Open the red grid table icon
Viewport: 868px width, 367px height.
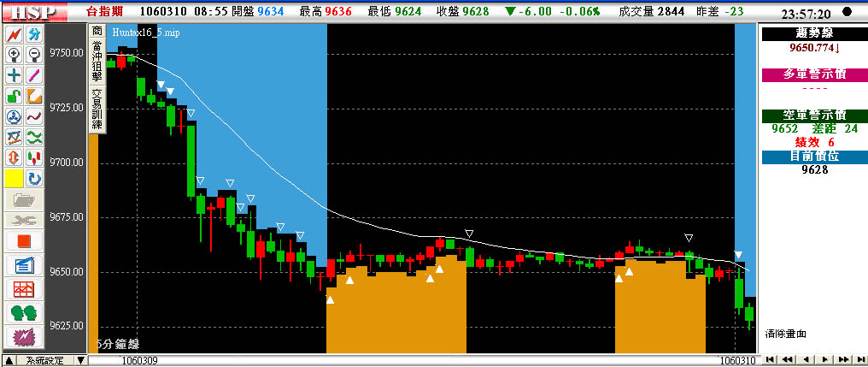[24, 289]
